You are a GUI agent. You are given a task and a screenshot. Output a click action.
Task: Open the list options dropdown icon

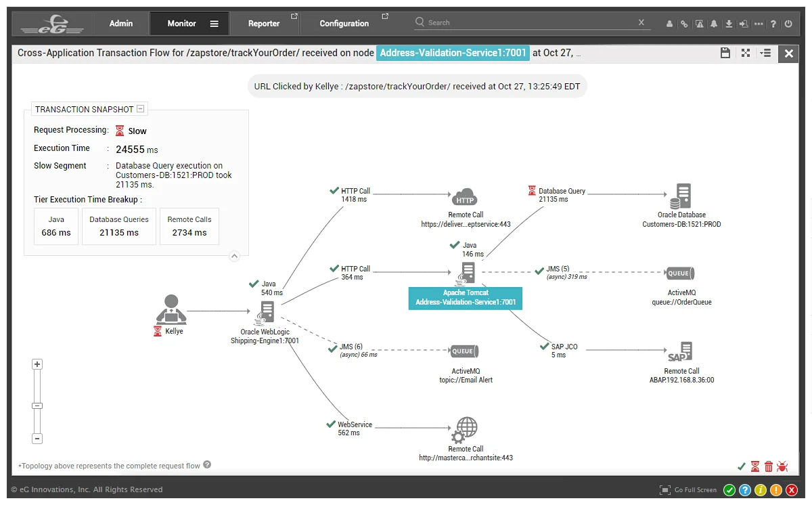765,53
